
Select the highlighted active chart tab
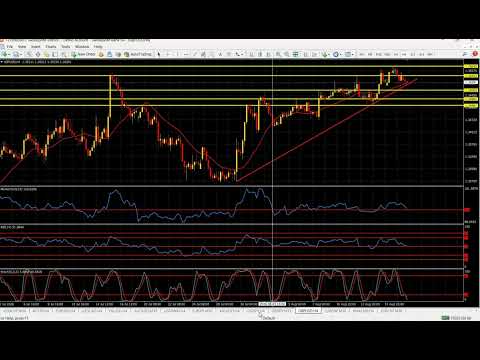(x=308, y=311)
